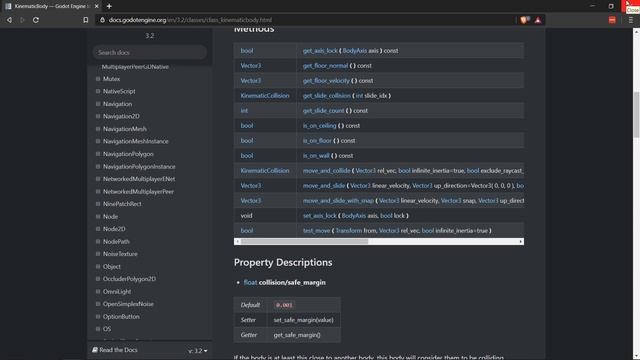The height and width of the screenshot is (360, 640).
Task: Open the move_and_slide_with_snap method link
Action: click(x=338, y=200)
